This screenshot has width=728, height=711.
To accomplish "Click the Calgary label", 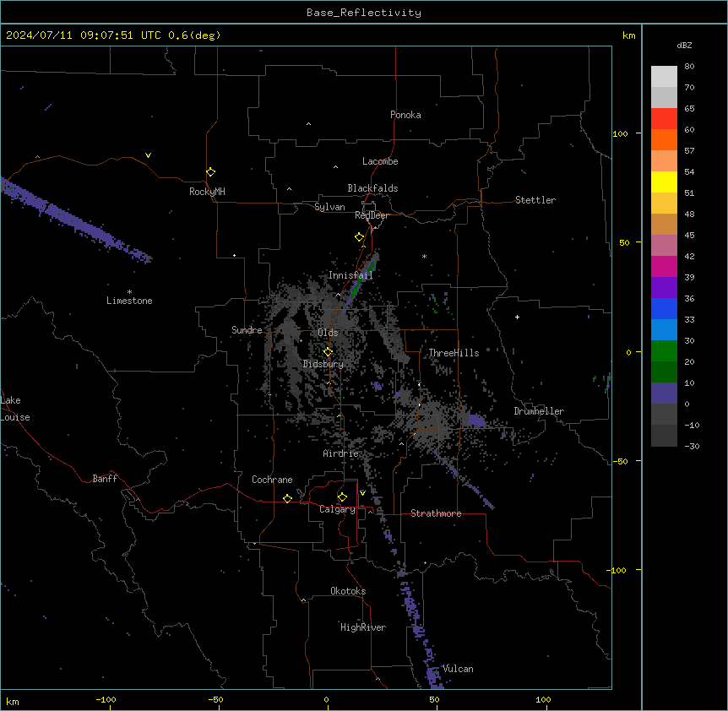I will [x=337, y=509].
